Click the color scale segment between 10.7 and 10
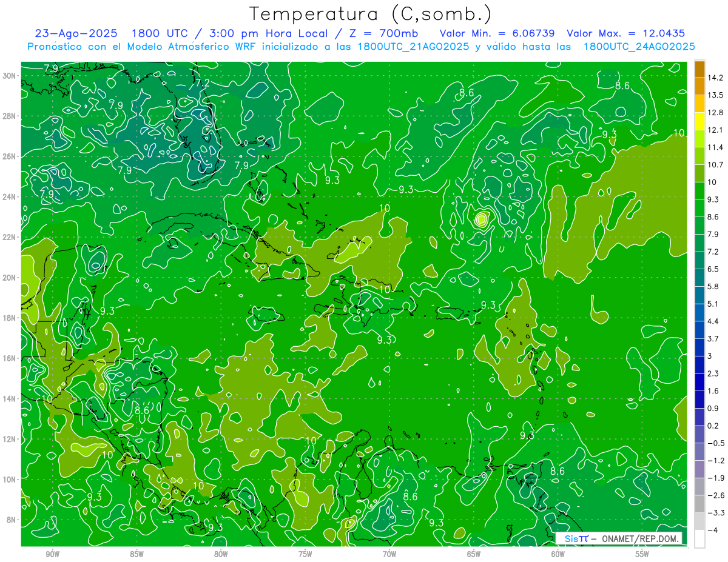 click(x=699, y=173)
